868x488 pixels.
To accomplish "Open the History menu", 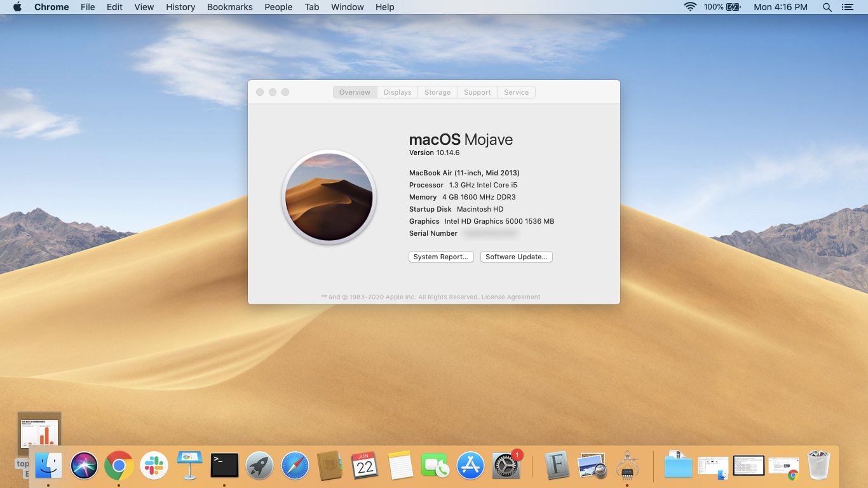I will (x=180, y=7).
